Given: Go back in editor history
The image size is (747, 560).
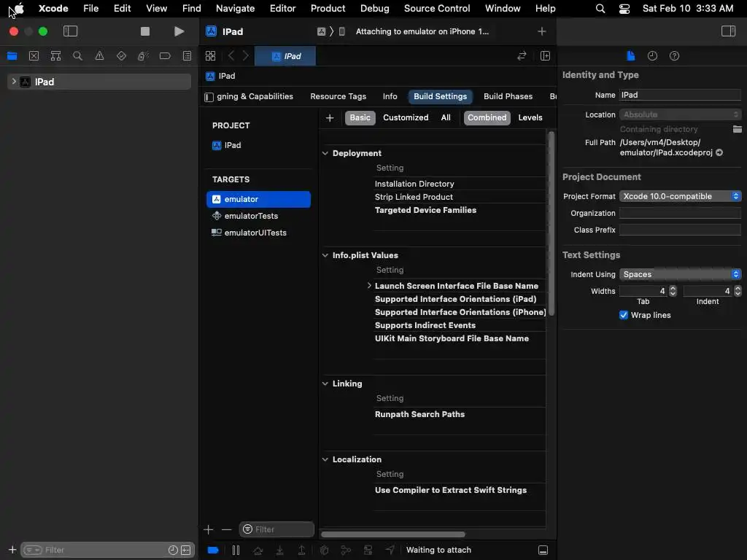Looking at the screenshot, I should tap(231, 56).
